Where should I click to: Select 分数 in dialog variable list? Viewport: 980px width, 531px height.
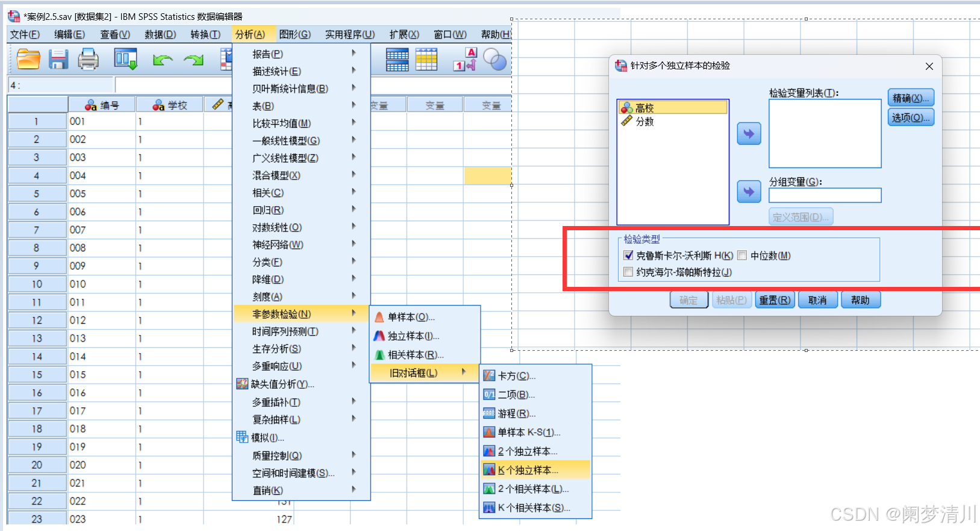(673, 121)
